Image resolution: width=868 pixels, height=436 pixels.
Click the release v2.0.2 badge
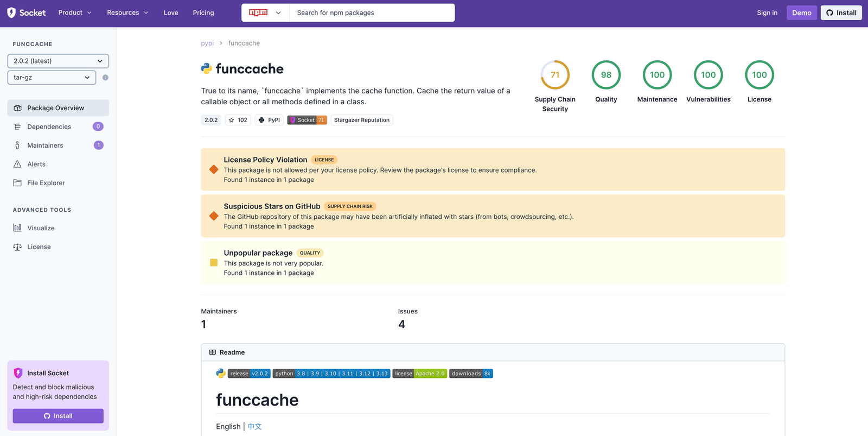pos(249,374)
